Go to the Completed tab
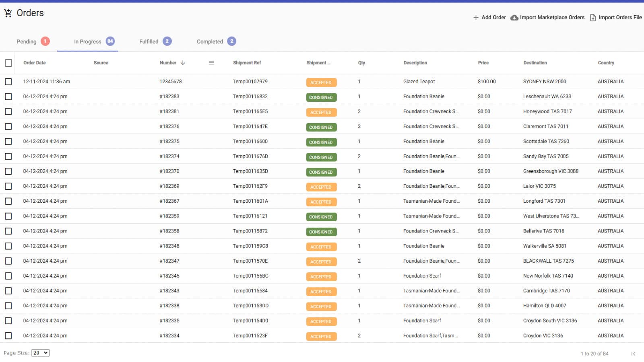This screenshot has height=362, width=644. 210,42
